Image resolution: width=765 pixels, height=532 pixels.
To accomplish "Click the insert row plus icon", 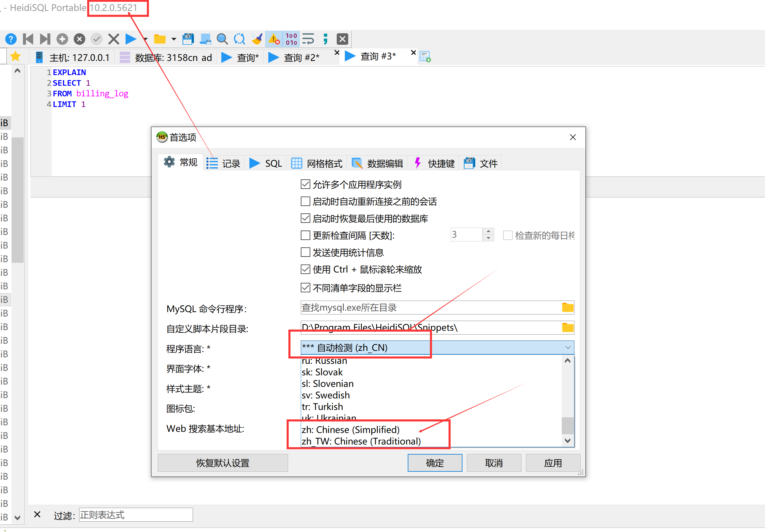I will (62, 39).
